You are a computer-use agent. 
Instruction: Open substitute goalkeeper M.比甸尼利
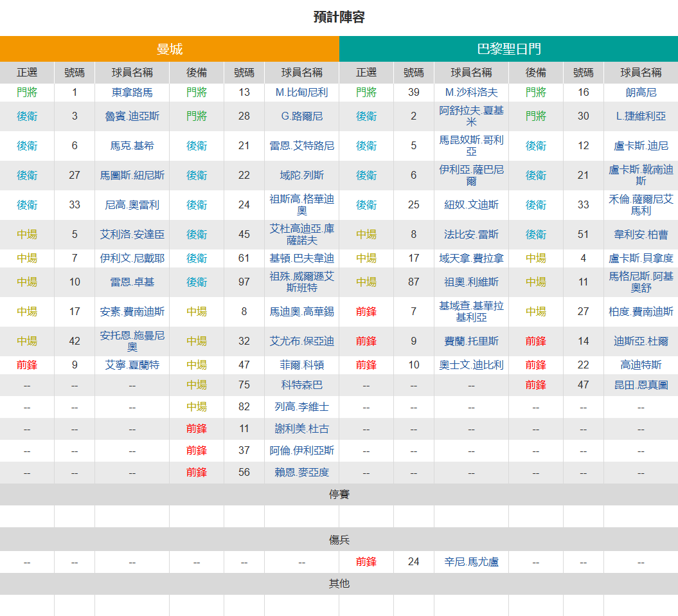302,93
